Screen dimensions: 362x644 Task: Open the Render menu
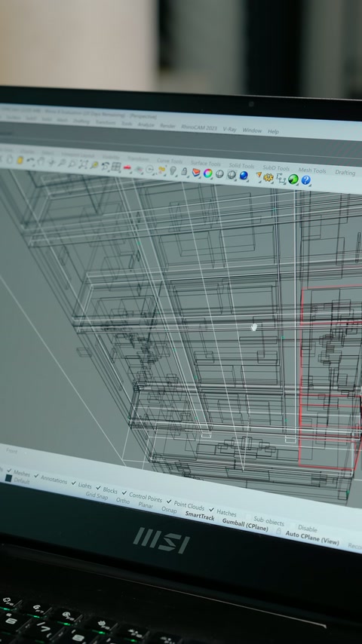[167, 126]
